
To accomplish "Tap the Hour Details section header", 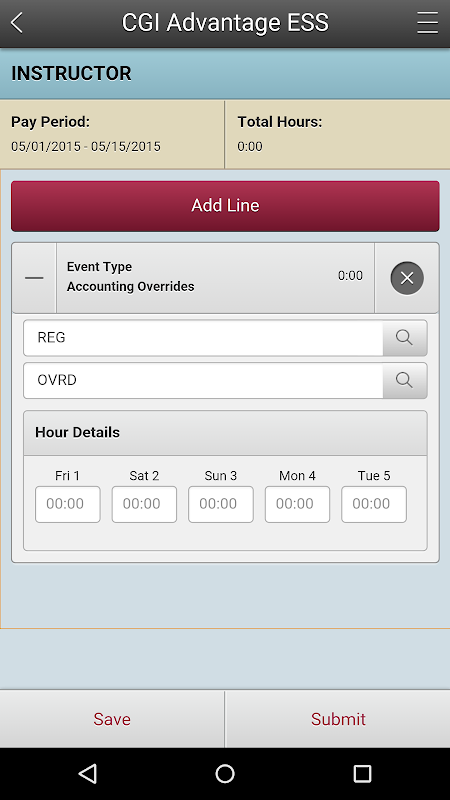I will tap(225, 433).
